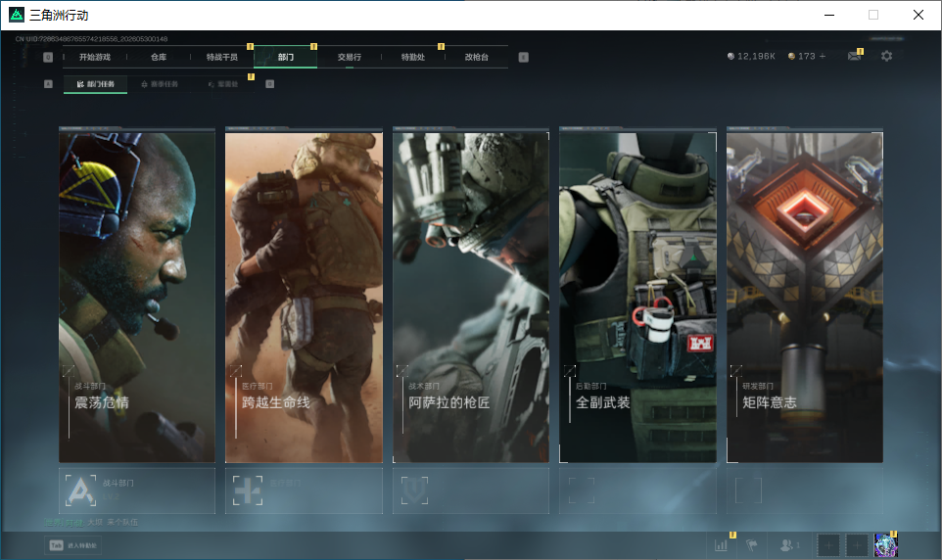Open the settings gear icon
942x560 pixels.
point(886,56)
